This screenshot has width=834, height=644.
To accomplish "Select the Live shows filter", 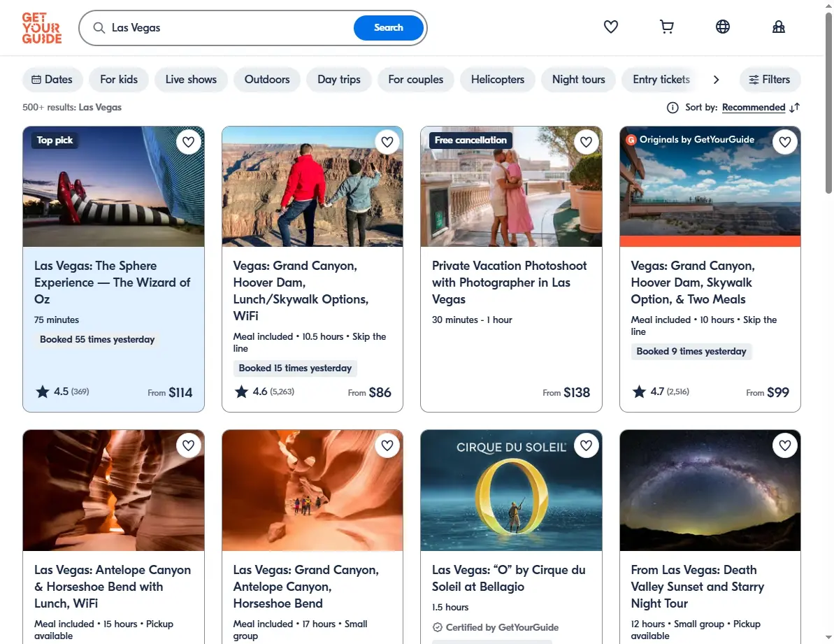I will (x=191, y=80).
